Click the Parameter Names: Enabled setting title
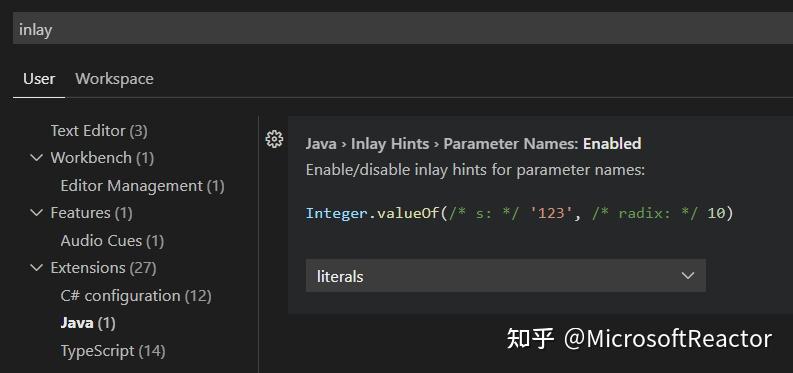This screenshot has width=793, height=373. 473,144
